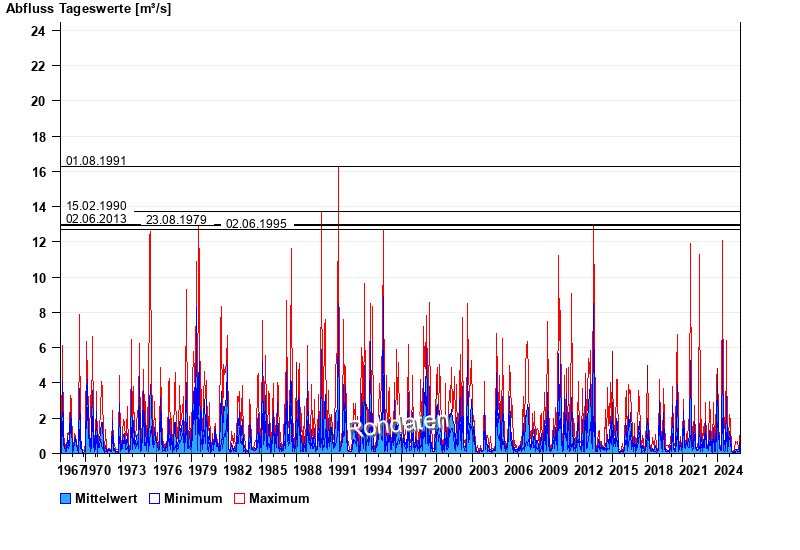Click the 02.06.1995 date annotation
The image size is (800, 550).
tap(256, 224)
